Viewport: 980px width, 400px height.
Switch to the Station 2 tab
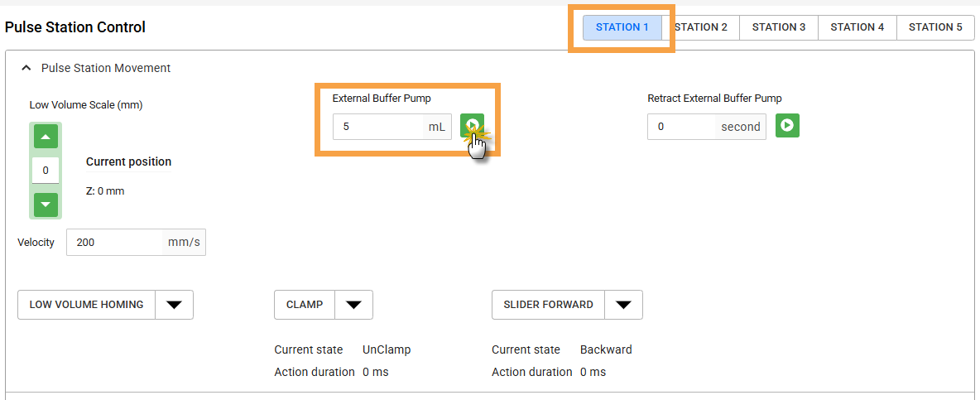click(700, 27)
